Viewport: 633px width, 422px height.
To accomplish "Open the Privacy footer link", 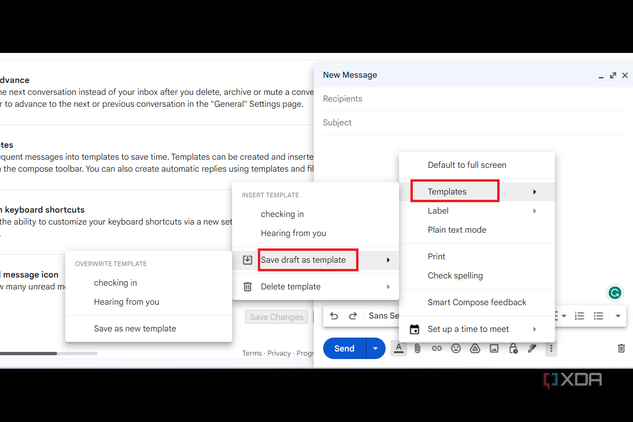I will (x=279, y=353).
